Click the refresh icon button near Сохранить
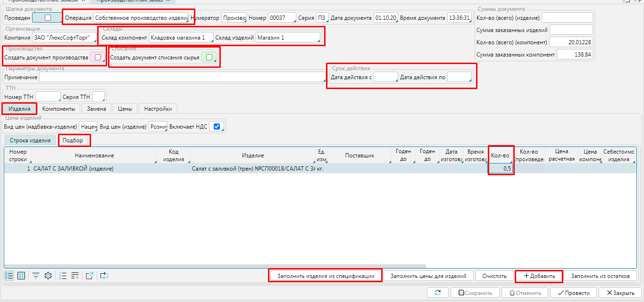 click(x=437, y=293)
